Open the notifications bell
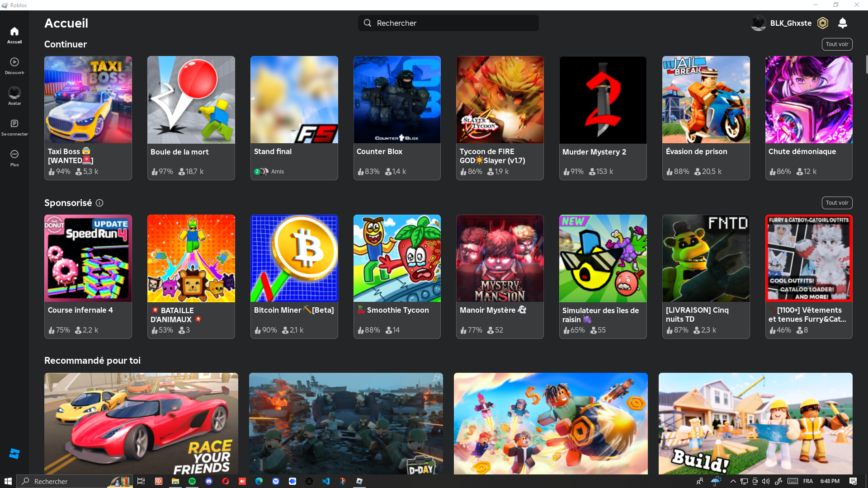Screen dimensions: 868x488 pos(843,23)
